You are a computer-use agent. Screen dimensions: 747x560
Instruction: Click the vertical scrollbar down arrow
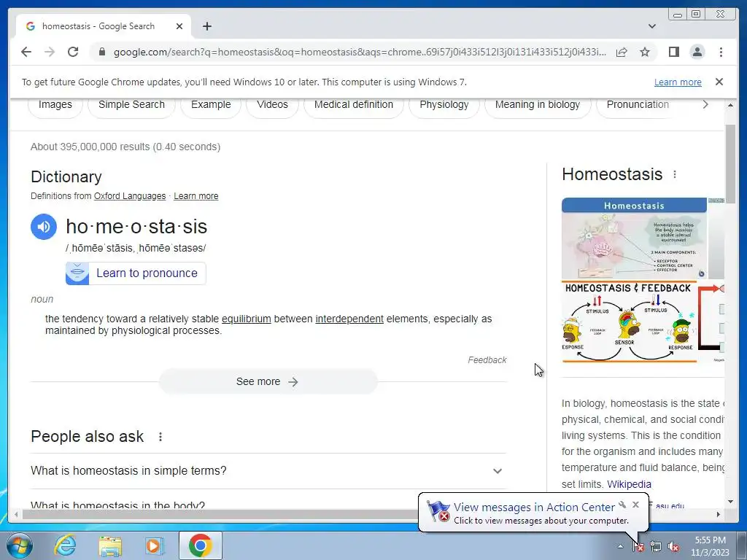coord(730,501)
